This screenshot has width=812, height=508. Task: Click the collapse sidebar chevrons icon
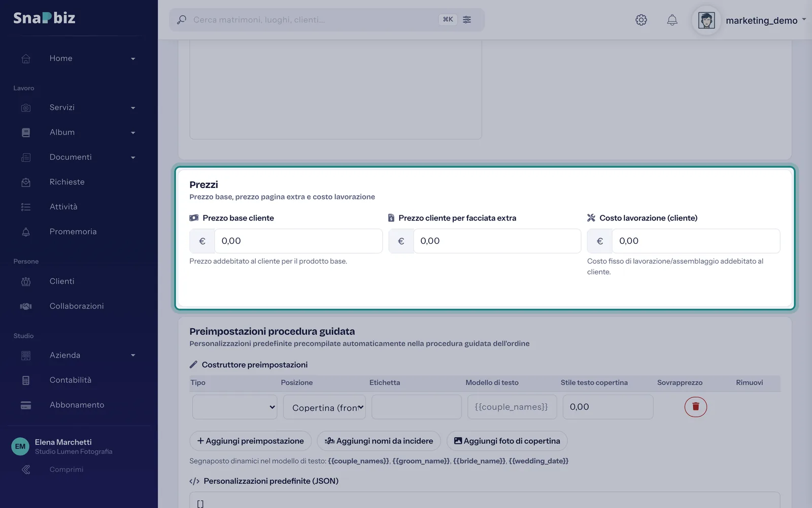click(26, 469)
